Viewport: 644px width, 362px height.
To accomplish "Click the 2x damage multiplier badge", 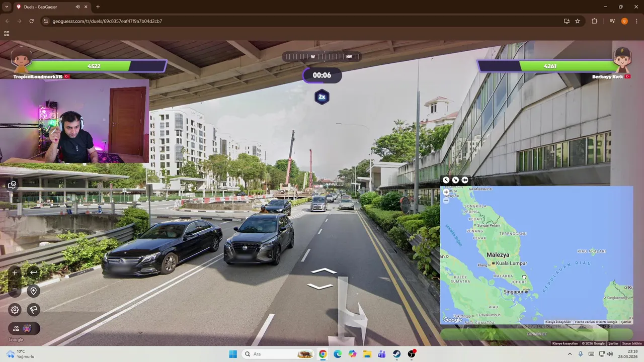I will click(x=322, y=97).
